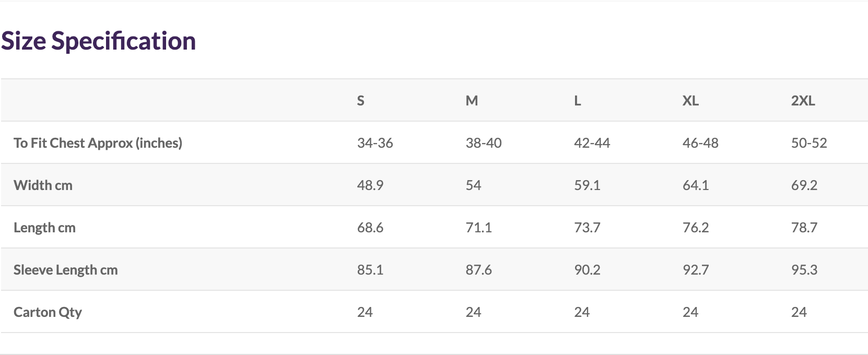Click the 48.9 width value
This screenshot has height=355, width=868.
[370, 185]
